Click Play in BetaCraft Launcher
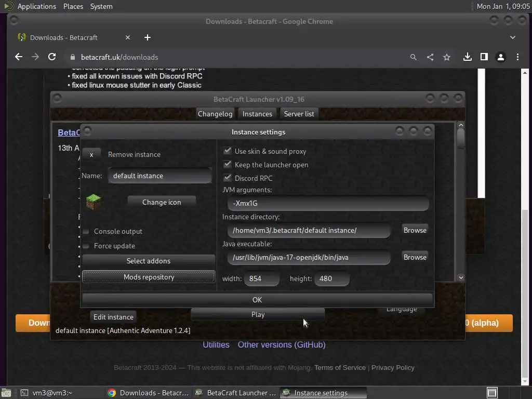 tap(258, 314)
